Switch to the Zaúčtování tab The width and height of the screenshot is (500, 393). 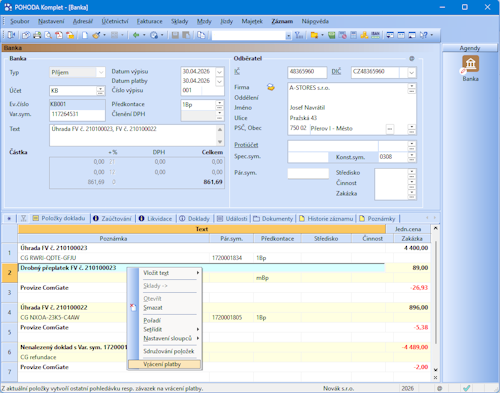(x=113, y=219)
